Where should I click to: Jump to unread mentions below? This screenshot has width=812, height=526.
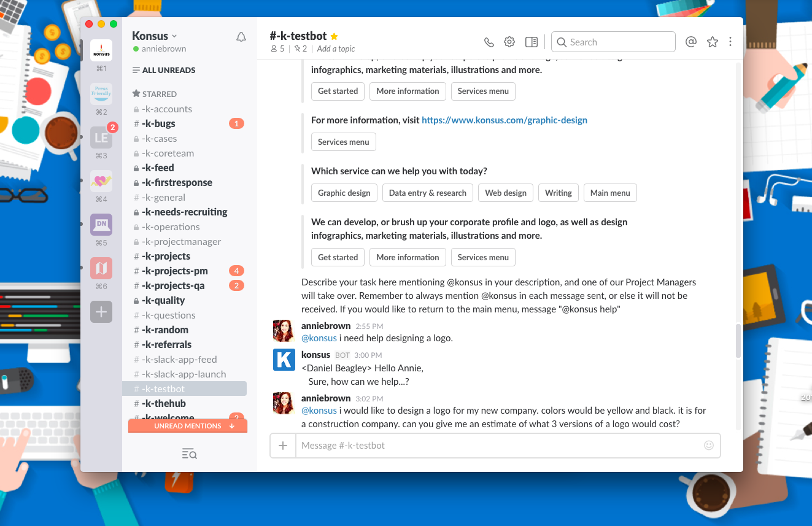pyautogui.click(x=188, y=426)
